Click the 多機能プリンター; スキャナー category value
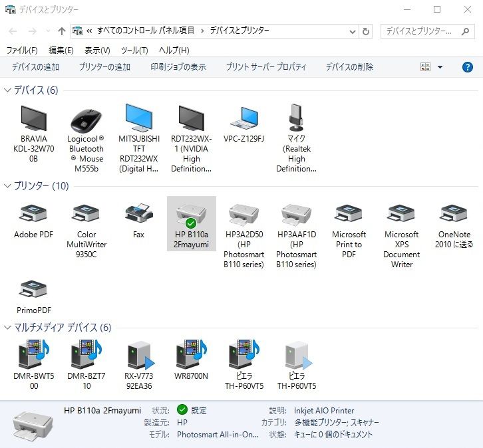This screenshot has width=483, height=448. 337,423
